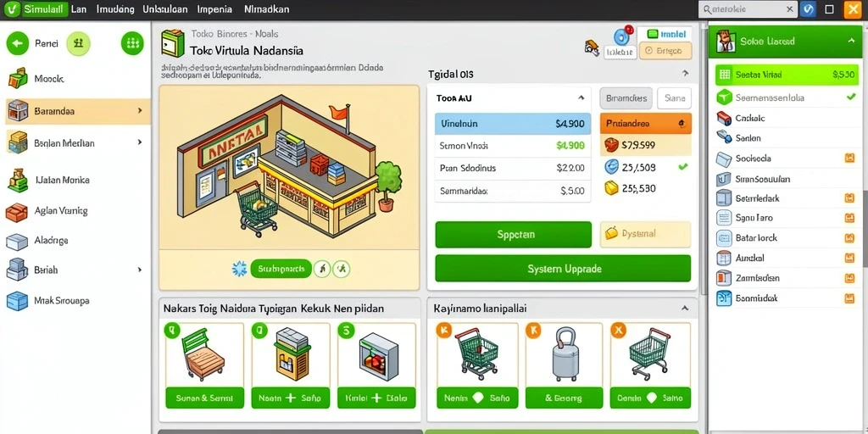
Task: Select the Aglan Vemitg orange box icon
Action: tap(17, 211)
